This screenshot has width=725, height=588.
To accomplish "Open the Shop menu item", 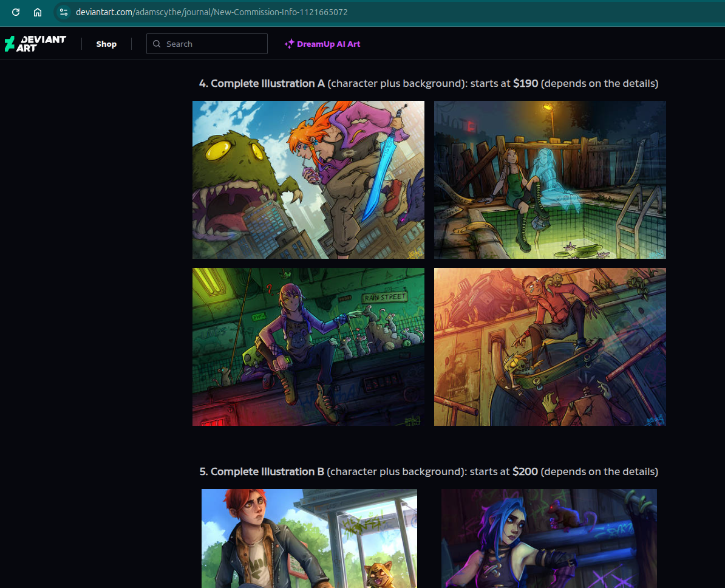I will (x=106, y=44).
